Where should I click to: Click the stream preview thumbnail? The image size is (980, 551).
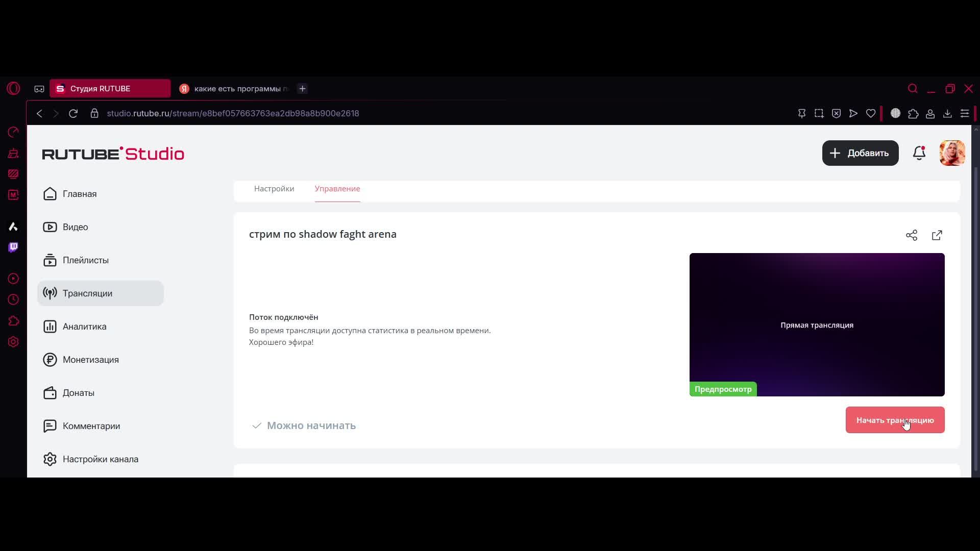(x=817, y=324)
